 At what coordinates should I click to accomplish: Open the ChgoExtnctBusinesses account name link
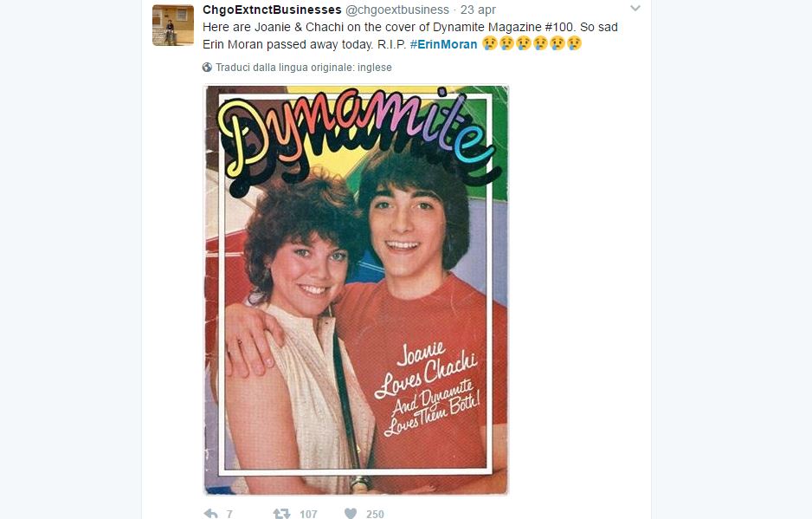click(x=272, y=10)
